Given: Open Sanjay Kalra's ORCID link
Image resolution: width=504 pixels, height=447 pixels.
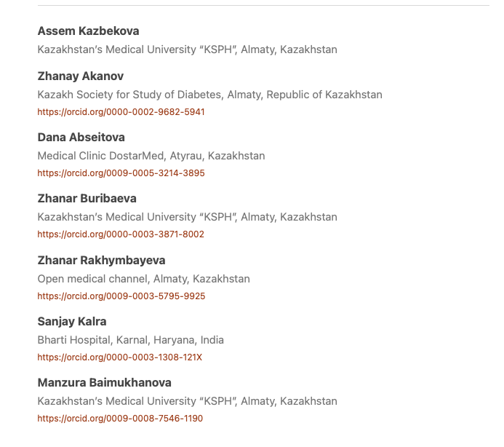Looking at the screenshot, I should coord(119,357).
